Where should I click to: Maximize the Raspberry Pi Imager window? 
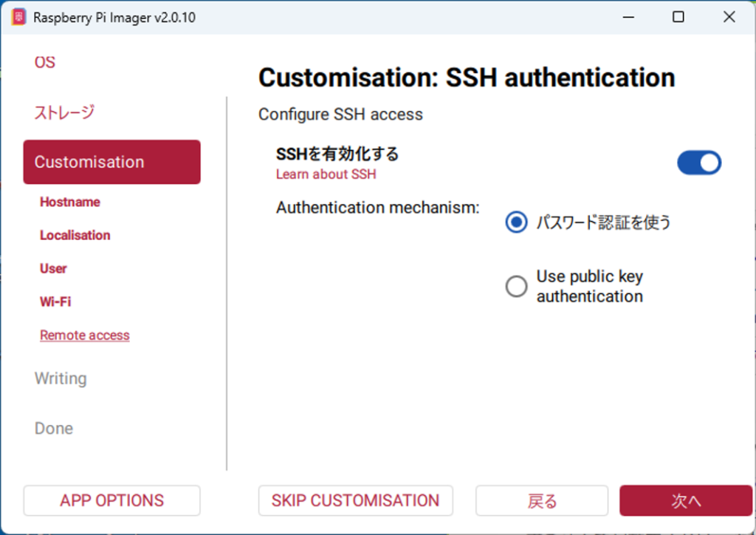point(678,17)
